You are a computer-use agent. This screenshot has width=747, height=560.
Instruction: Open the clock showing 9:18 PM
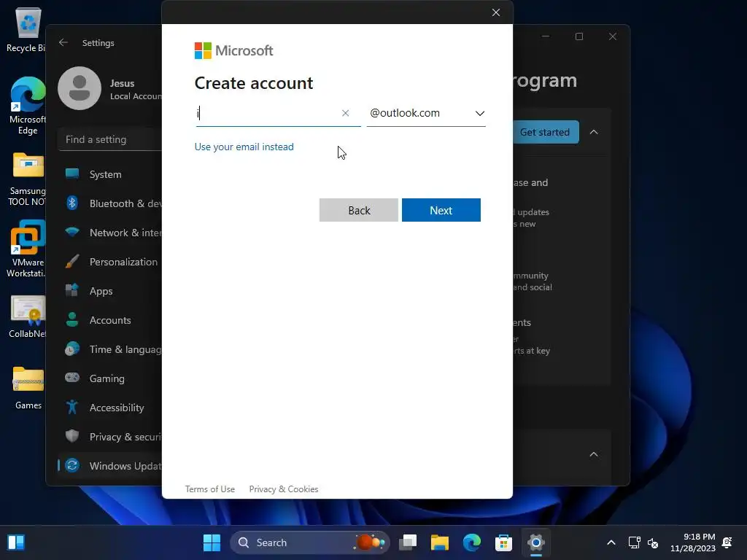tap(693, 542)
